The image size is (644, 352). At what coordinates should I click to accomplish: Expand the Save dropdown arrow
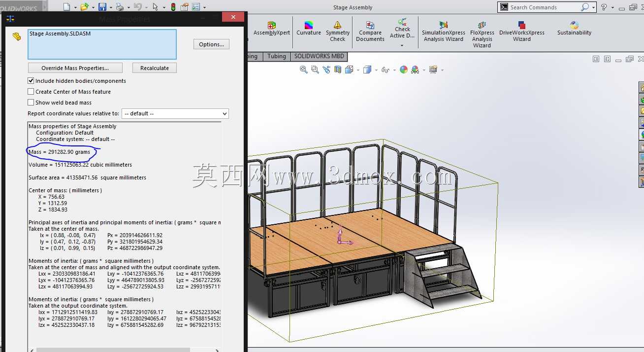[x=110, y=7]
